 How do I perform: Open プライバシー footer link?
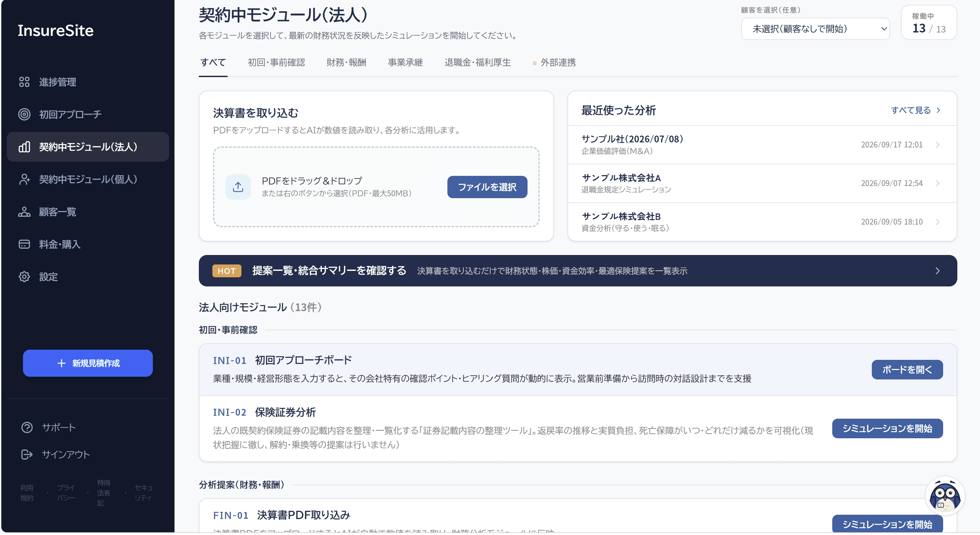click(66, 493)
